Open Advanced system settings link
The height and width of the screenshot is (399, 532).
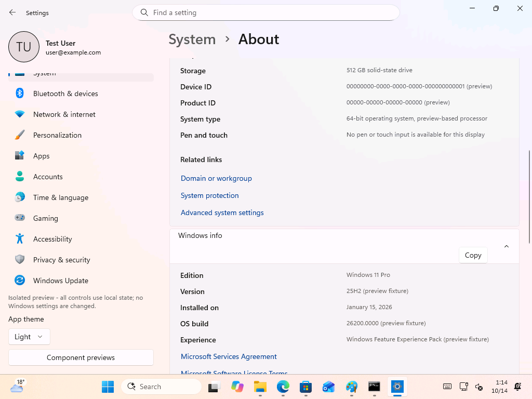point(222,212)
